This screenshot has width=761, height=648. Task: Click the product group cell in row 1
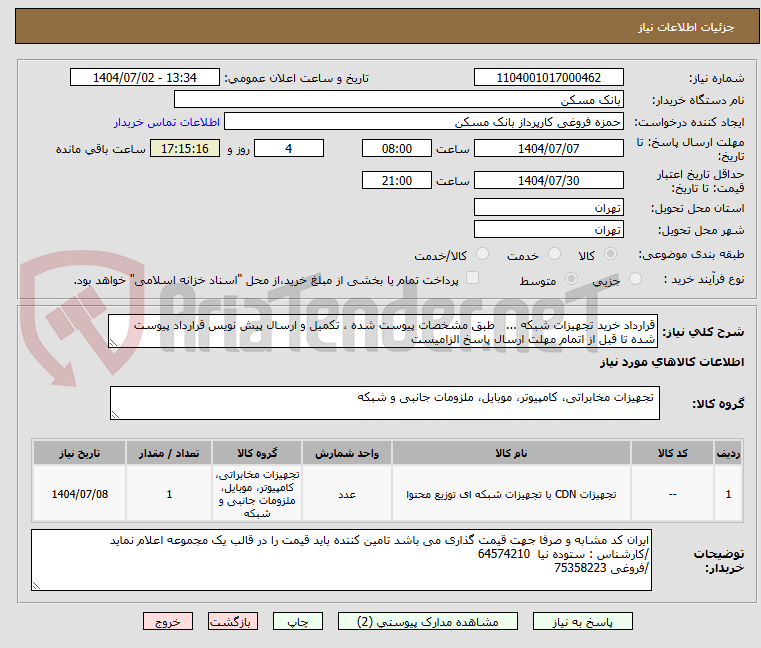pos(257,494)
